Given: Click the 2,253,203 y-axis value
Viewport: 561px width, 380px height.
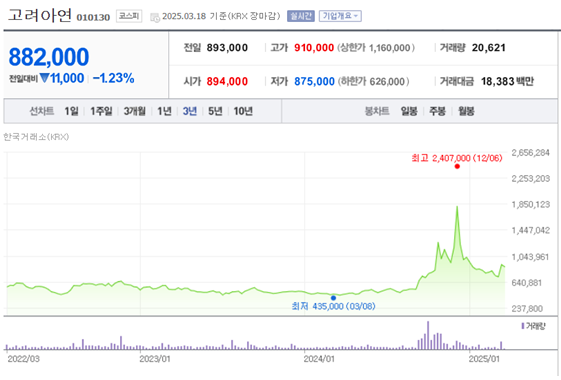Looking at the screenshot, I should coord(531,179).
